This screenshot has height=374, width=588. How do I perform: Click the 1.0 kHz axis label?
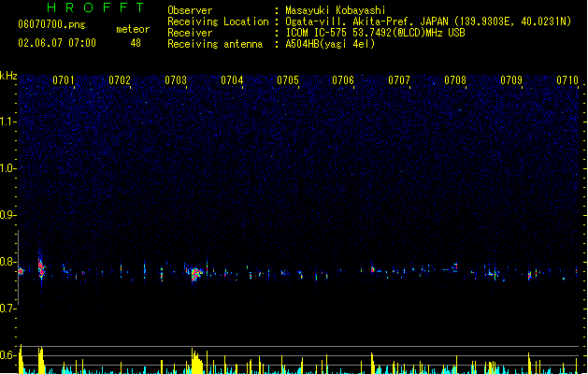(7, 168)
